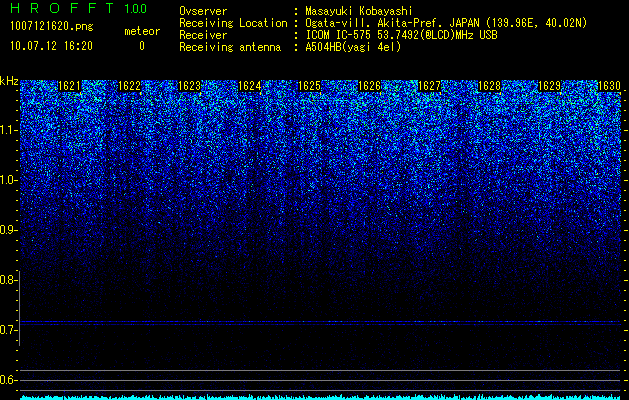The image size is (629, 400).
Task: Click the 0.6 frequency axis label
Action: click(x=7, y=380)
